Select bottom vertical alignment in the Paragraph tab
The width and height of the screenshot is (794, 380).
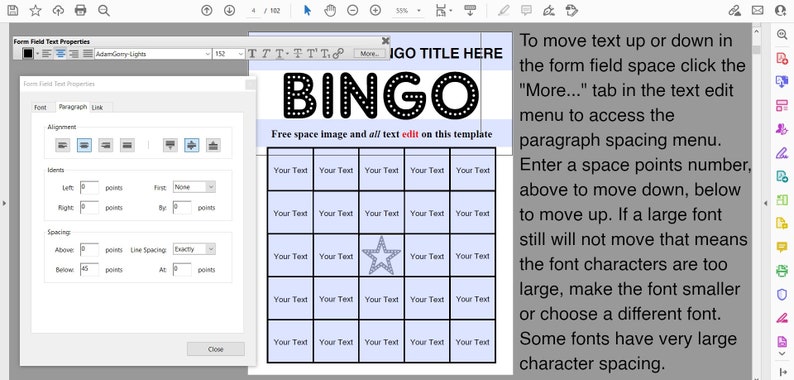pos(213,145)
